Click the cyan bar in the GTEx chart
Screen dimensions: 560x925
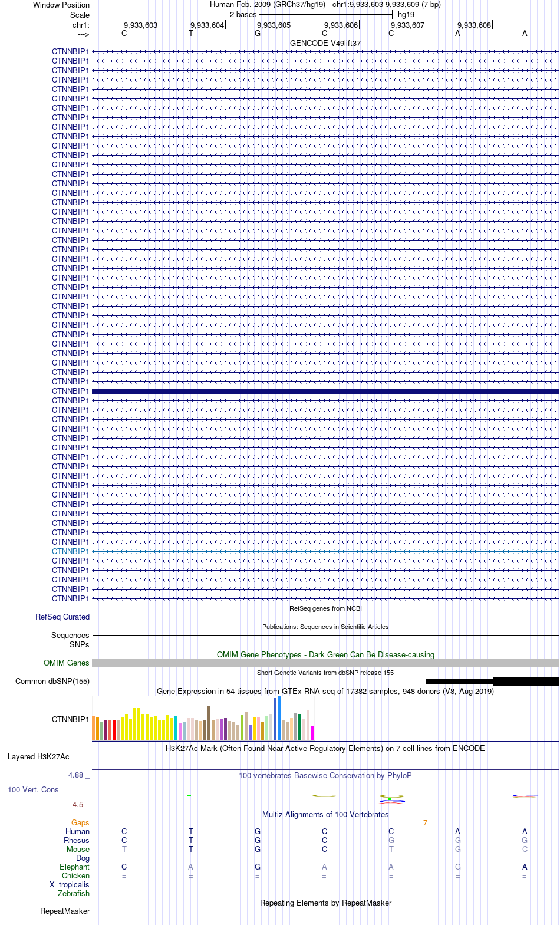pyautogui.click(x=176, y=728)
